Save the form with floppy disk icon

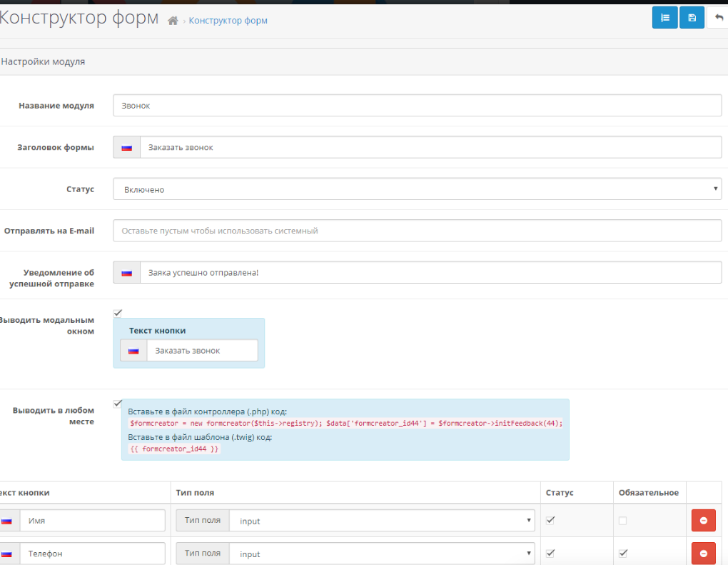pos(692,18)
